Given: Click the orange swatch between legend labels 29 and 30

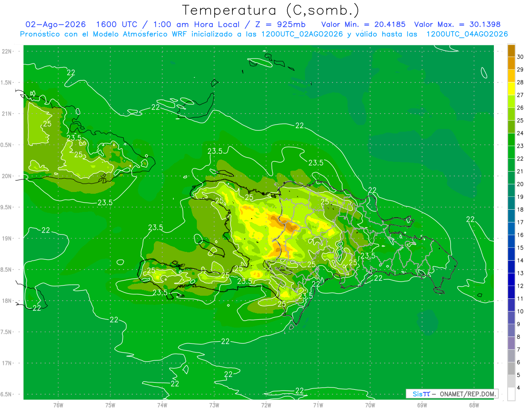Looking at the screenshot, I should (x=511, y=63).
